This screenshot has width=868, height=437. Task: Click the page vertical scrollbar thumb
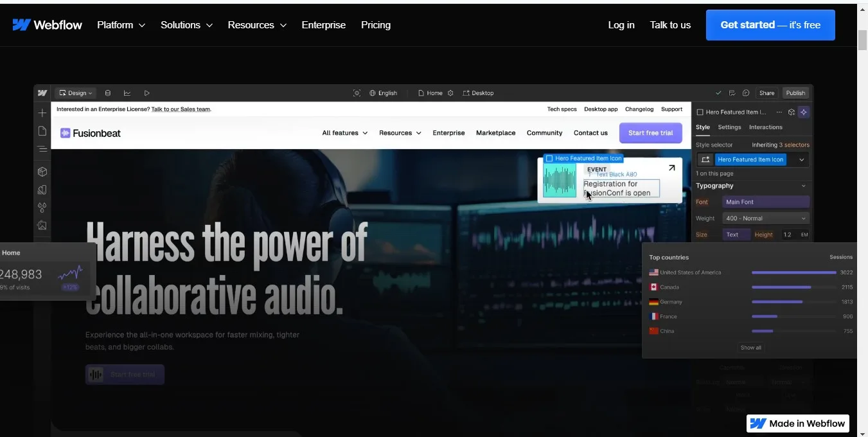click(862, 39)
